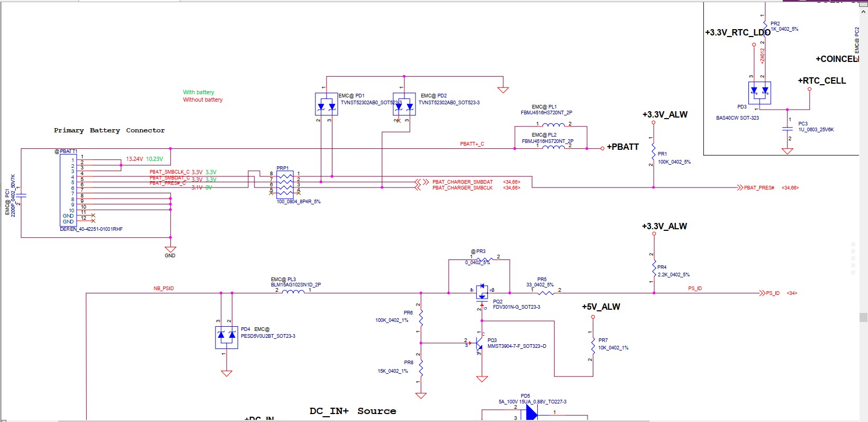Select the PD2 TVS diode symbol
Viewport: 868px width, 422px height.
(404, 104)
